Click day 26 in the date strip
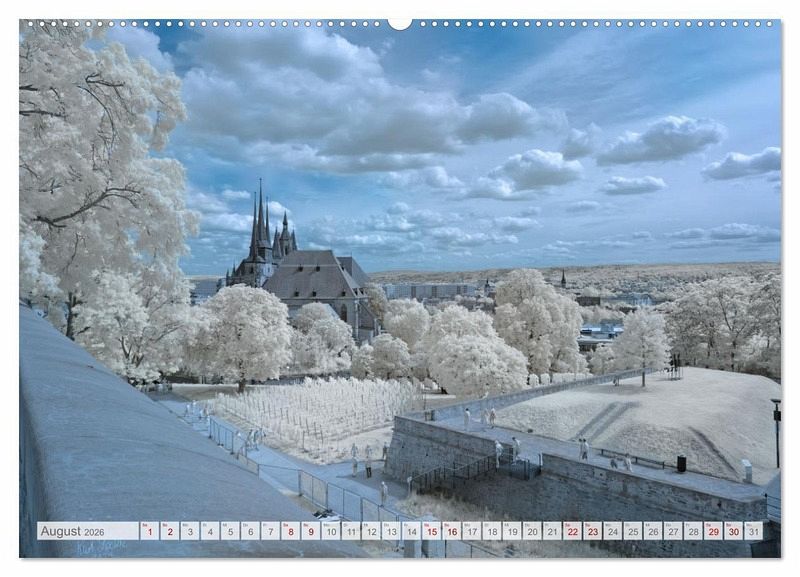 pyautogui.click(x=652, y=531)
